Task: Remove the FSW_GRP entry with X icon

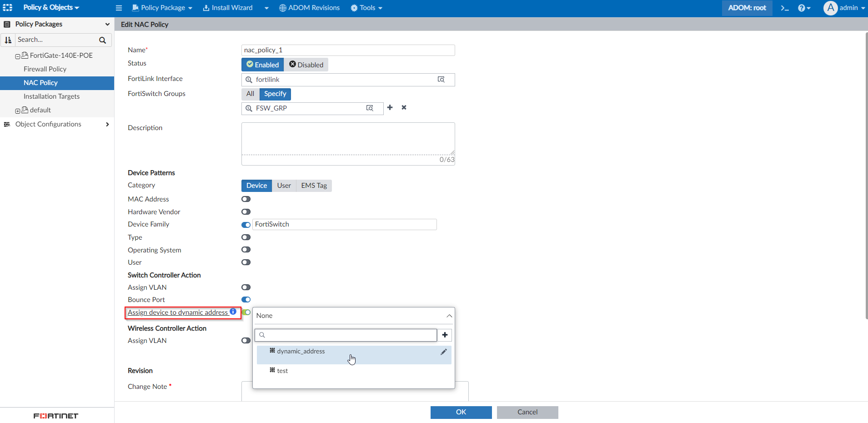Action: pyautogui.click(x=404, y=108)
